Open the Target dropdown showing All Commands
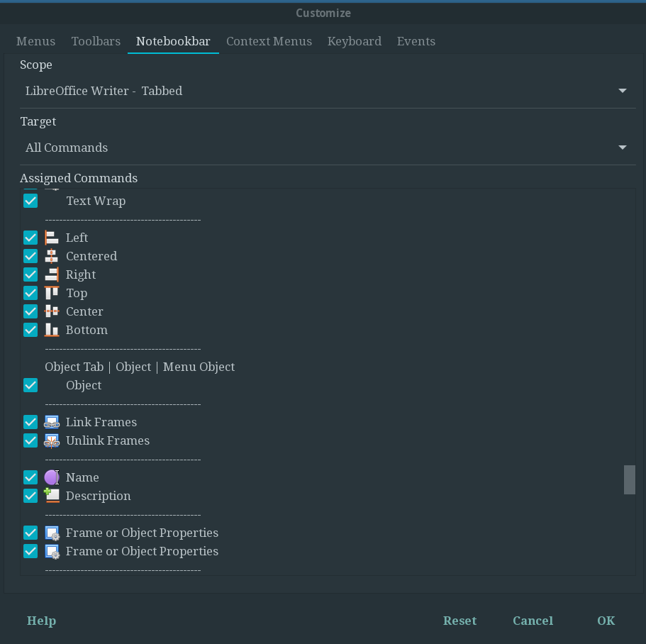The image size is (646, 644). (x=328, y=148)
